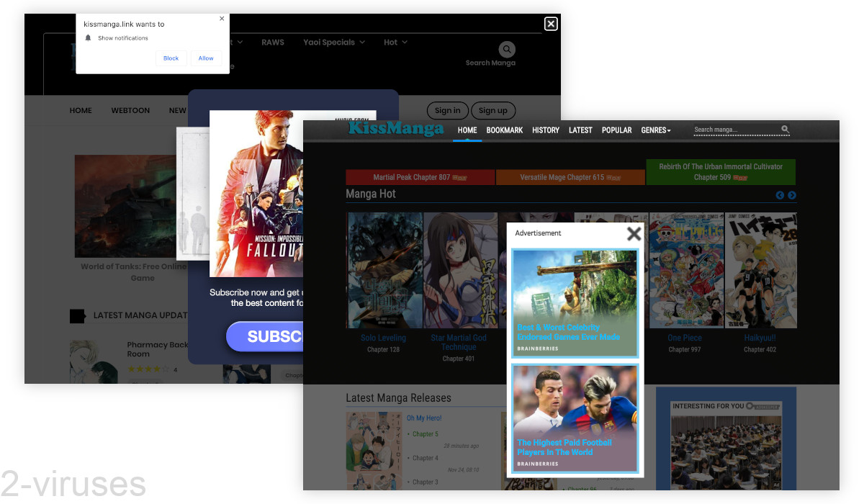
Task: Click the search magnifier icon in front window
Action: pos(786,130)
